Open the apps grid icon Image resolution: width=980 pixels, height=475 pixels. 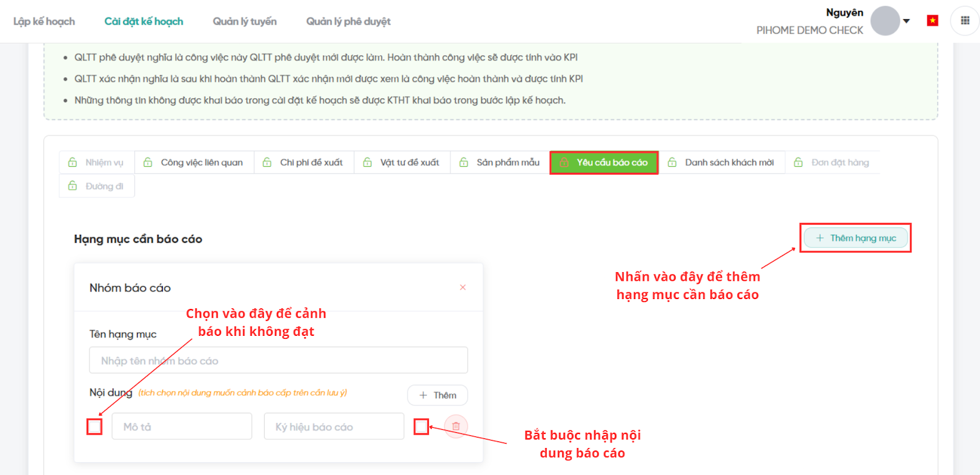tap(965, 21)
